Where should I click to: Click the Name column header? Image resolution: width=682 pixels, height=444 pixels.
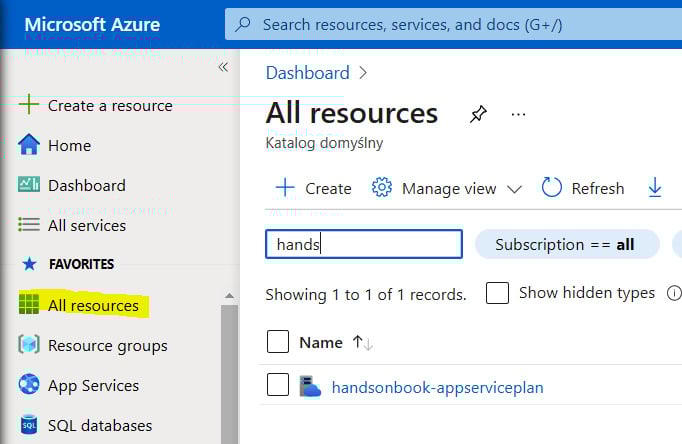pyautogui.click(x=321, y=343)
